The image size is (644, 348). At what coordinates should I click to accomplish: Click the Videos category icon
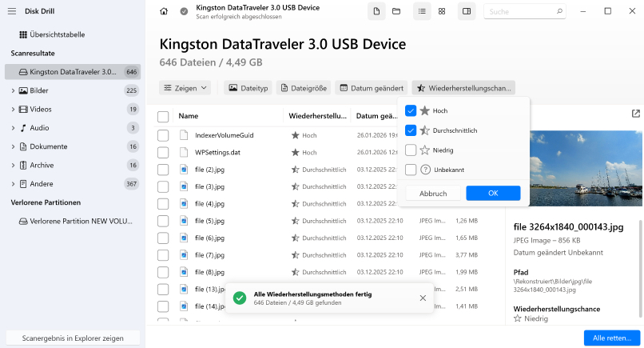23,109
